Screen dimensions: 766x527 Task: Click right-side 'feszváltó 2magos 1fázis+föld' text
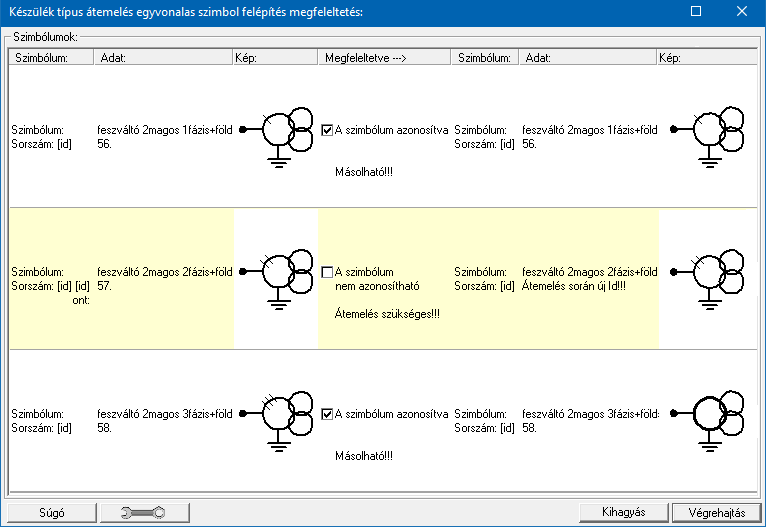click(x=590, y=130)
